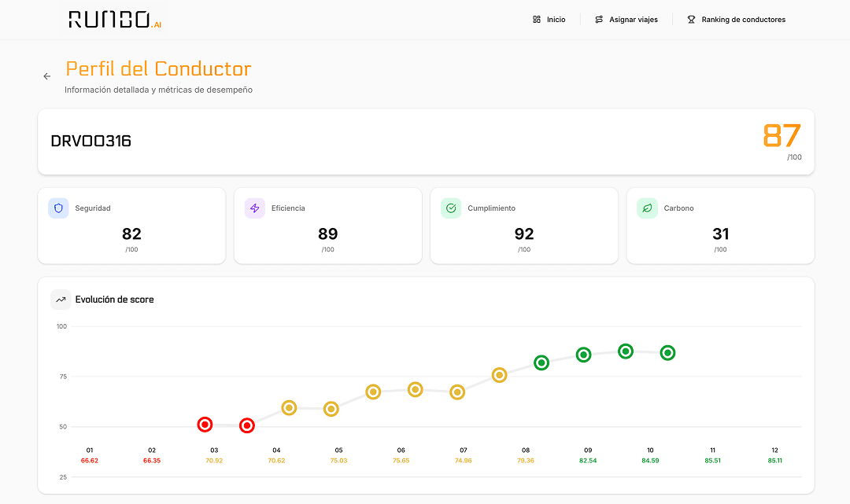
Task: Click the Carbono card label
Action: [678, 208]
